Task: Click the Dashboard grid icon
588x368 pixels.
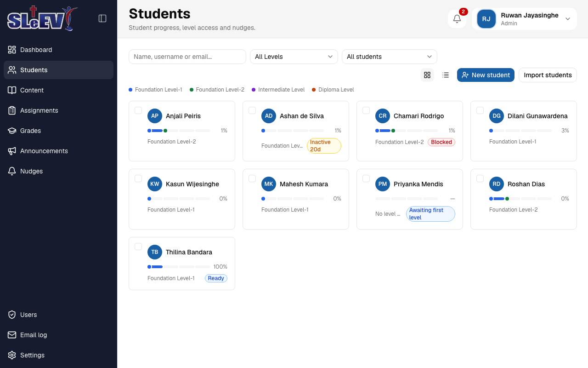Action: [12, 50]
